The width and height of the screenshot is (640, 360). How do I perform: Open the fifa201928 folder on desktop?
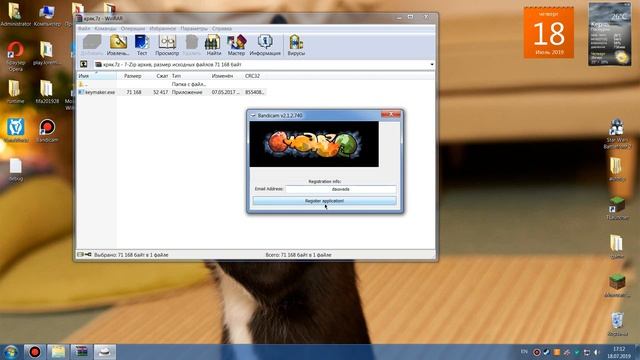47,91
